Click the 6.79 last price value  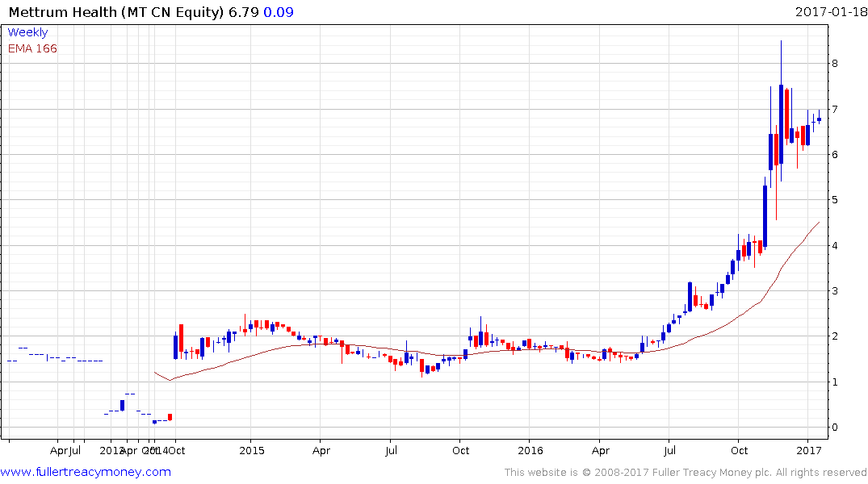(245, 12)
